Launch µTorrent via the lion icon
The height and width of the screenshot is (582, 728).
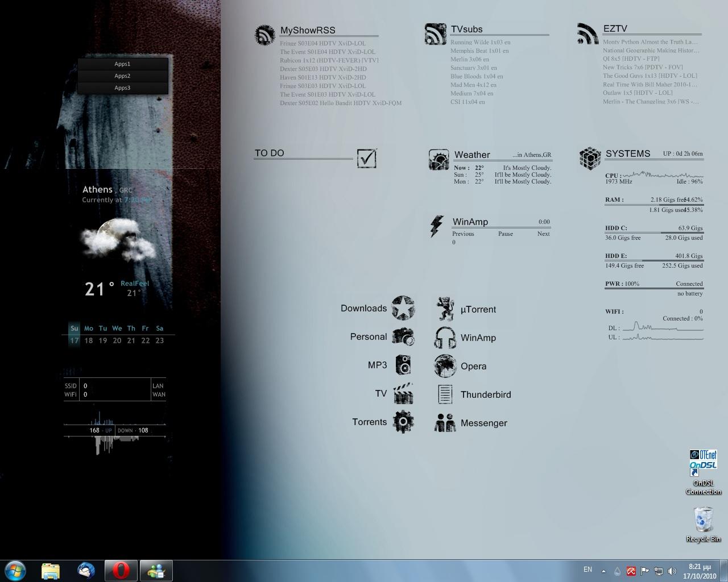click(445, 309)
